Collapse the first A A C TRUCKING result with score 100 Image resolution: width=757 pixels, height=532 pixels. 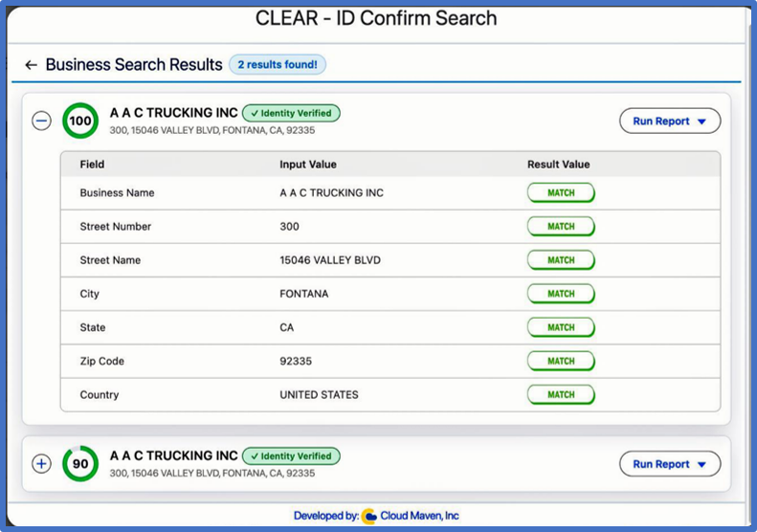point(41,121)
